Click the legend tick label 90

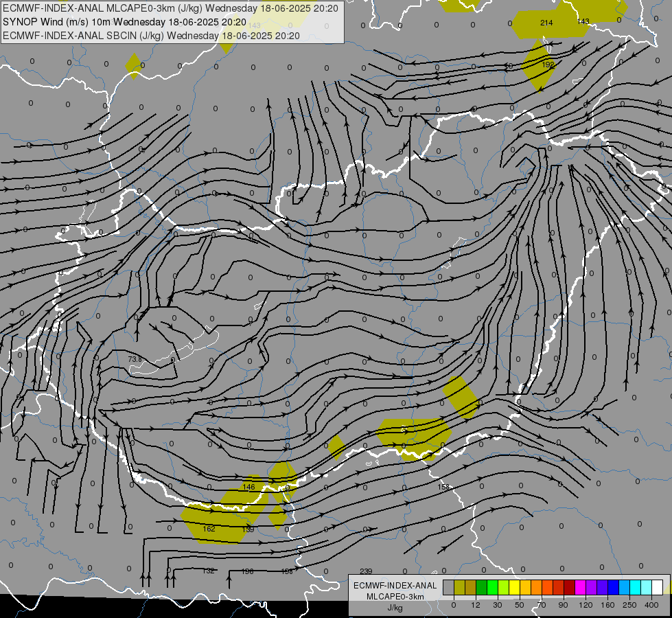coord(563,605)
